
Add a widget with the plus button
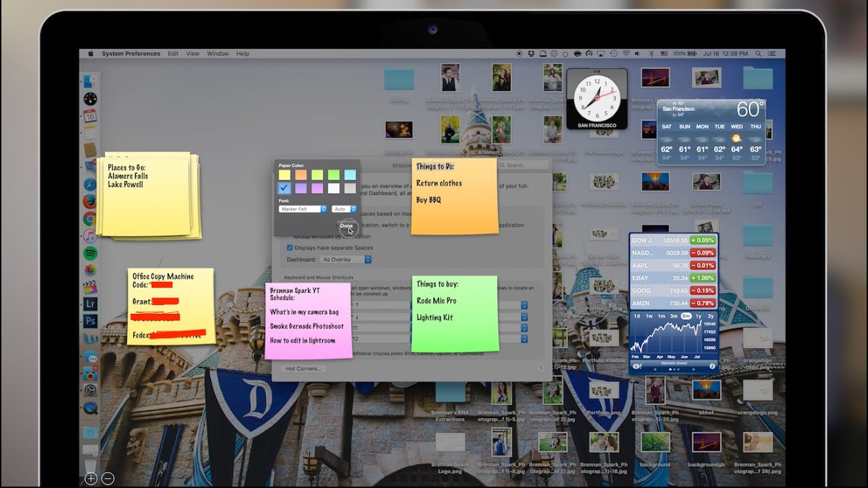91,478
